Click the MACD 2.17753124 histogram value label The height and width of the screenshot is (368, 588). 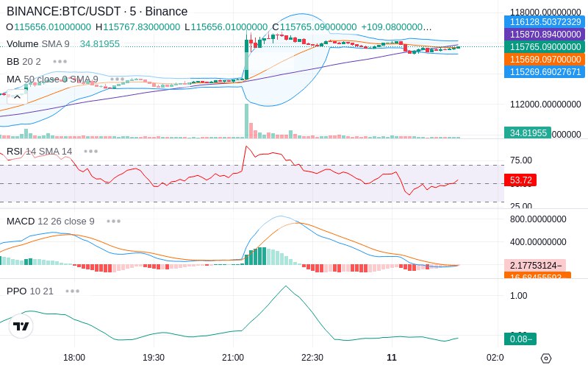tap(535, 266)
